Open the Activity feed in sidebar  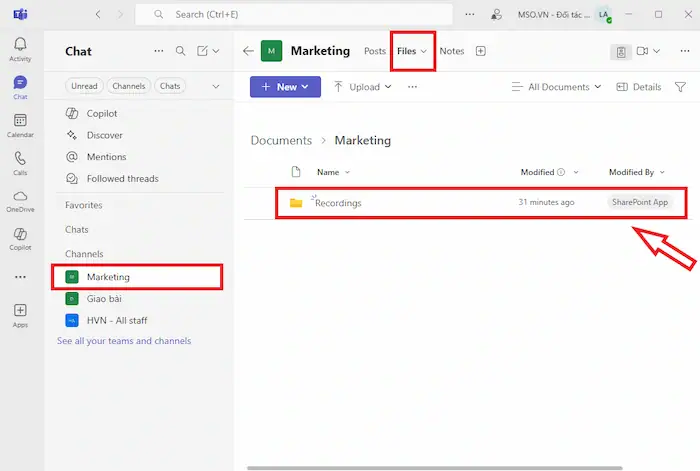(x=20, y=48)
